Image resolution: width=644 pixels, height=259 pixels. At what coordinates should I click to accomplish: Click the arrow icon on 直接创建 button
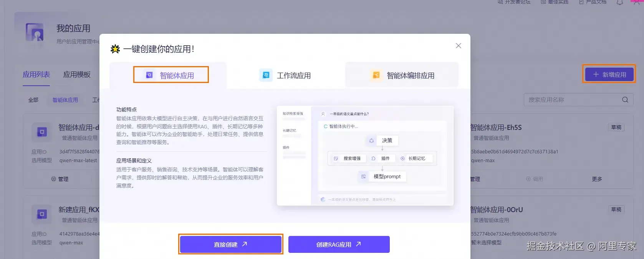click(245, 244)
